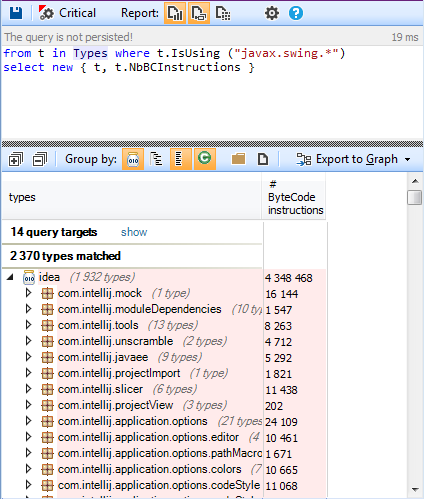This screenshot has width=424, height=499.
Task: Click the Types keyword in query
Action: pos(90,53)
